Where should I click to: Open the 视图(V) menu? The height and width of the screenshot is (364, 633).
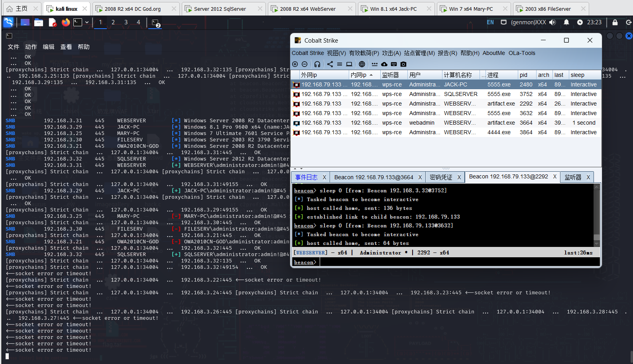336,53
